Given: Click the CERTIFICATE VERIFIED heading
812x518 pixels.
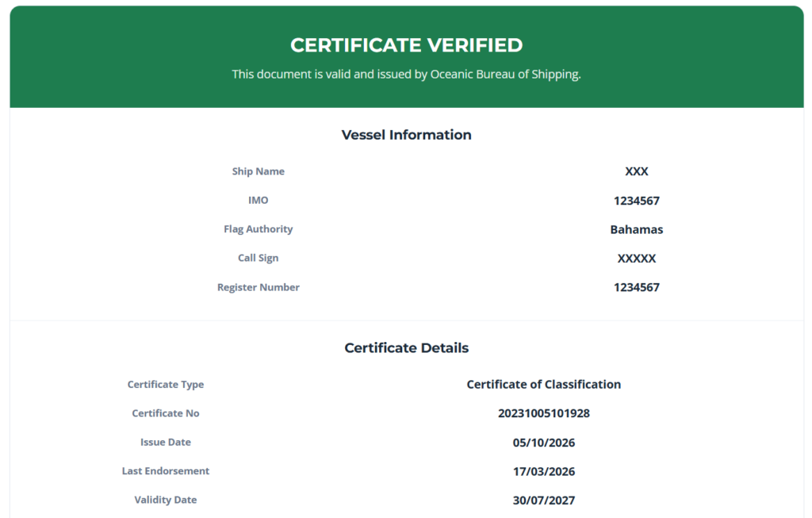Looking at the screenshot, I should [x=407, y=45].
